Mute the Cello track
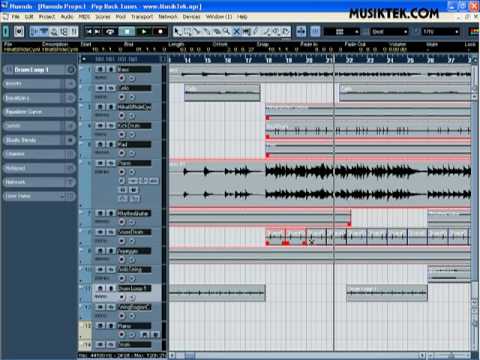 100,88
